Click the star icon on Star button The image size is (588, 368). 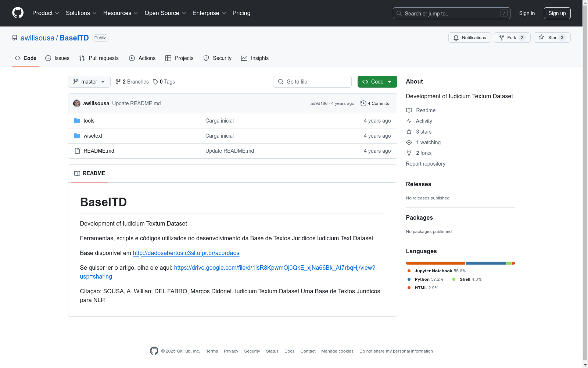[x=541, y=37]
